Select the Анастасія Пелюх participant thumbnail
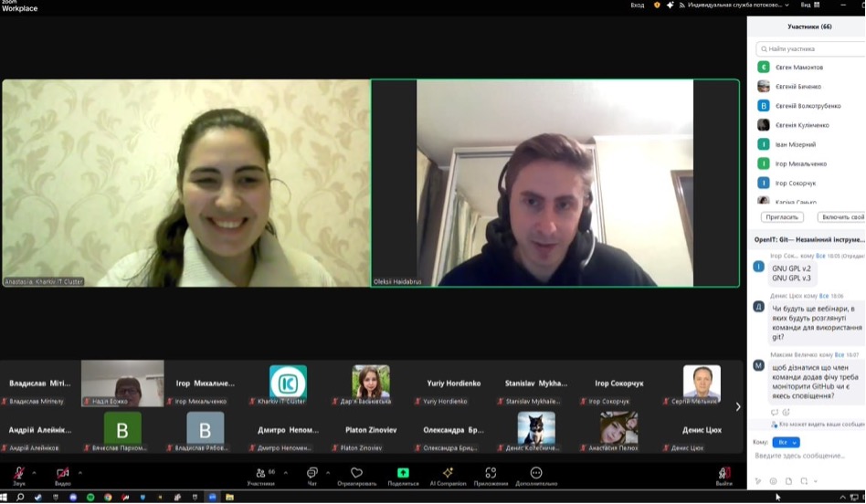Viewport: 866px width, 504px height. [618, 431]
